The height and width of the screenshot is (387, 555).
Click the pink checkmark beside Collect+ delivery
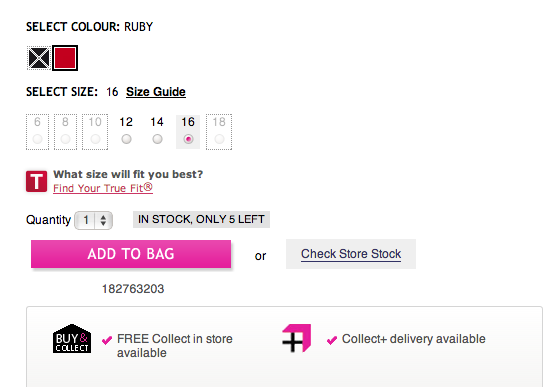pyautogui.click(x=332, y=340)
